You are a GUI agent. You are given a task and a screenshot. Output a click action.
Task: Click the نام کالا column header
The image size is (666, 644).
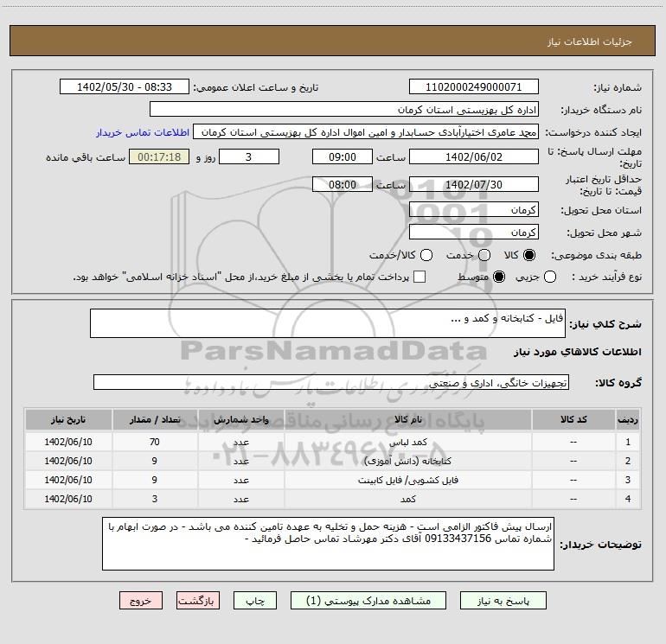coord(407,419)
